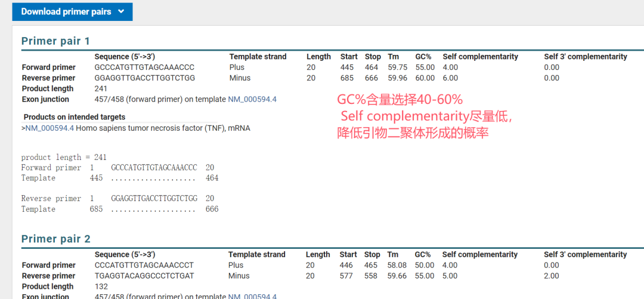Click forward primer sequence GCCCATGTTGTAGCAAACCC in pair 1 table
Screen dimensions: 644x299
coord(144,67)
